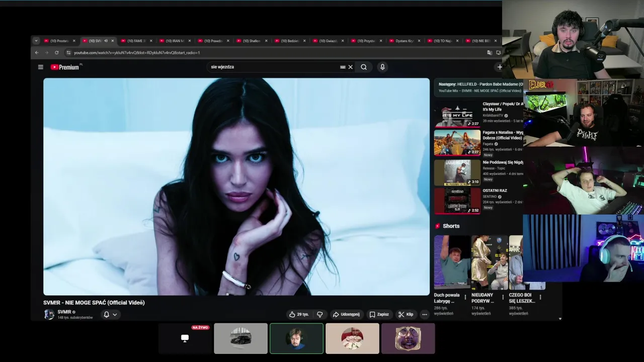
Task: Start voice search with the microphone icon
Action: pos(382,67)
